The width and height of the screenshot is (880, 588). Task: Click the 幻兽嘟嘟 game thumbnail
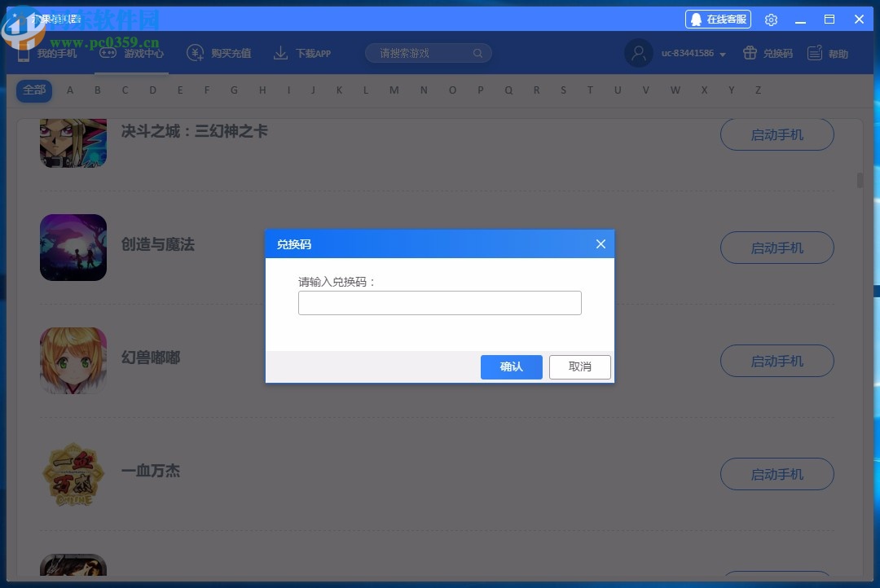coord(73,361)
